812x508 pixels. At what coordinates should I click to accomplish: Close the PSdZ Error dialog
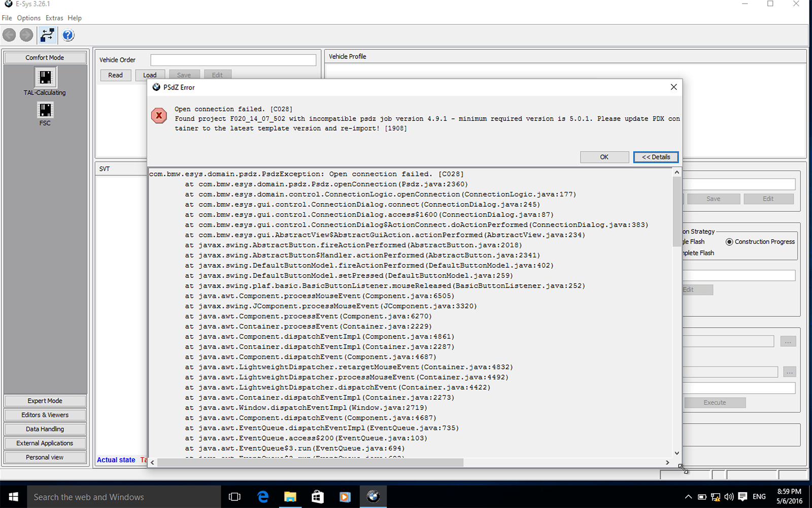pos(673,87)
